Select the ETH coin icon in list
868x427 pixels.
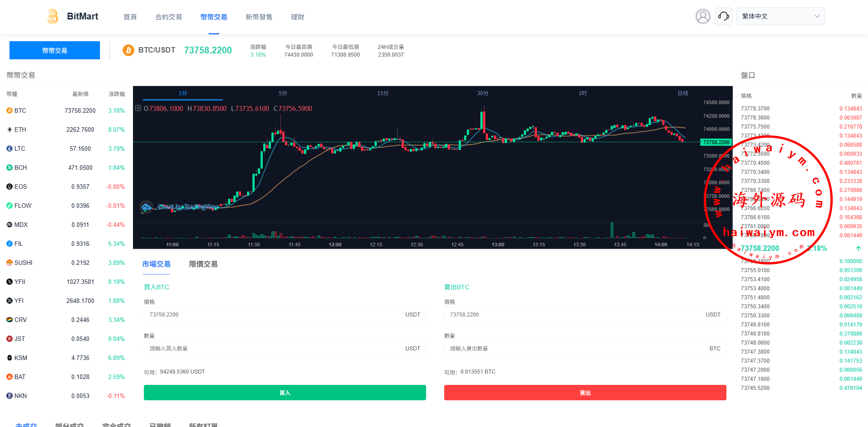click(9, 130)
